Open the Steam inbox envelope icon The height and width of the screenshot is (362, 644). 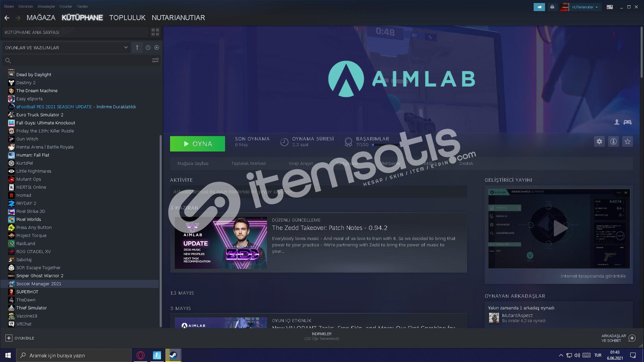tap(552, 7)
